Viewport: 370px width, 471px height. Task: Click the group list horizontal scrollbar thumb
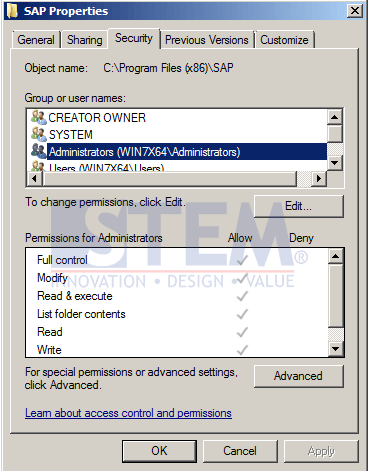tap(169, 179)
